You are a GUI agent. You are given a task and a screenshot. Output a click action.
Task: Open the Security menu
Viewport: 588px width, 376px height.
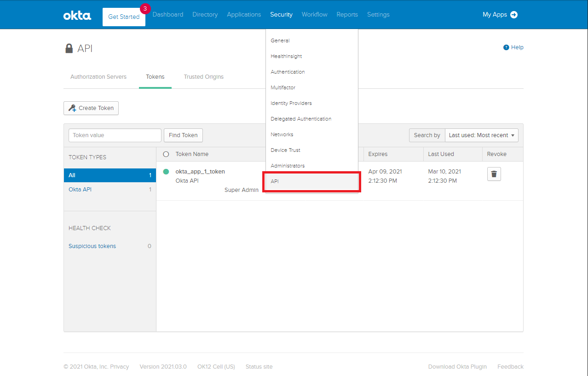tap(281, 15)
